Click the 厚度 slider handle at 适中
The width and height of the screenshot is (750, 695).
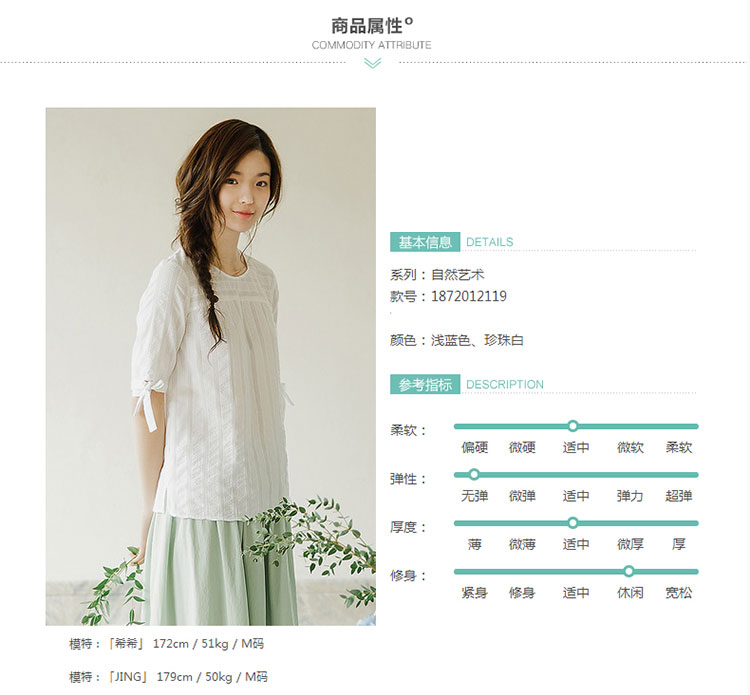(573, 523)
